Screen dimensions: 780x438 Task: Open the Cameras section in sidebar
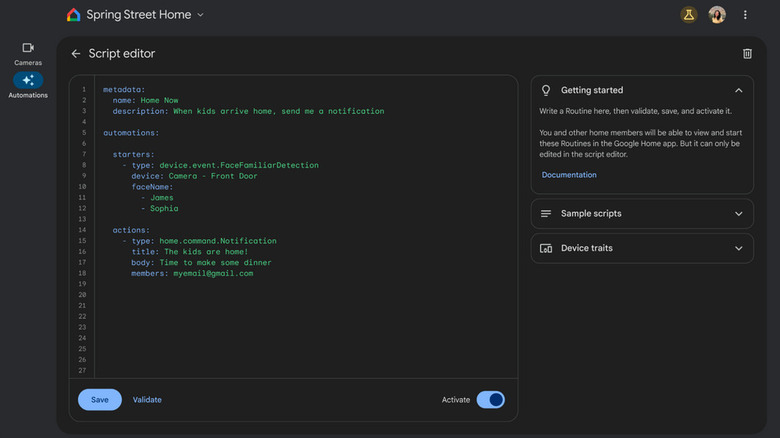tap(28, 54)
